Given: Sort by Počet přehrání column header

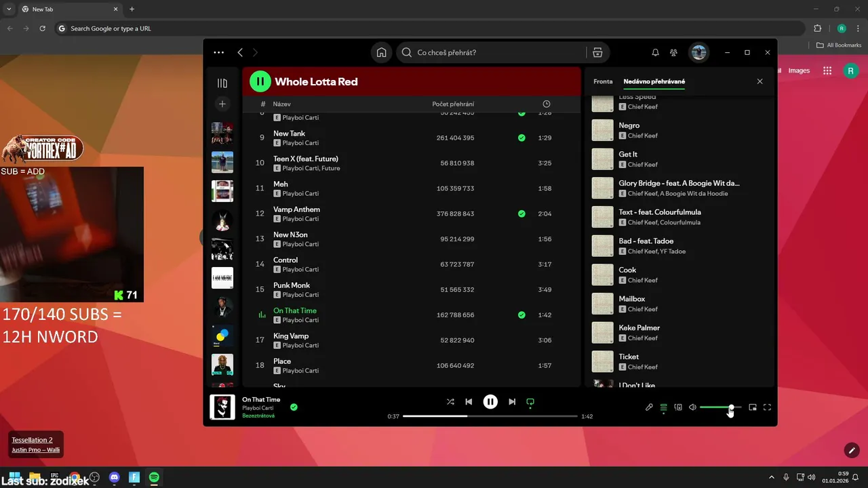Looking at the screenshot, I should [453, 104].
